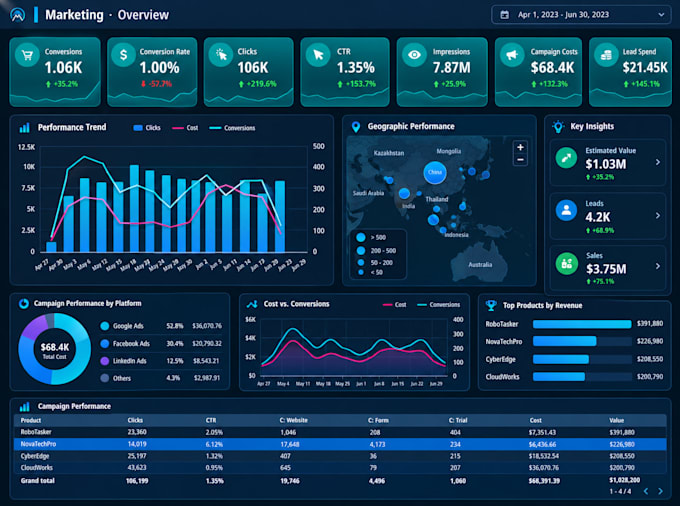Zoom in on the map with plus
Image resolution: width=680 pixels, height=506 pixels.
point(520,147)
